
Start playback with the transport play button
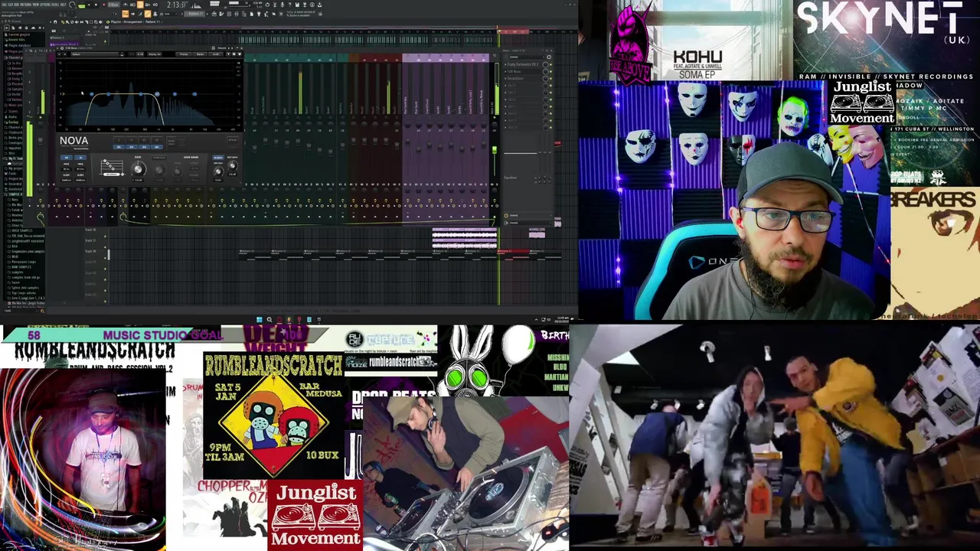pyautogui.click(x=89, y=5)
